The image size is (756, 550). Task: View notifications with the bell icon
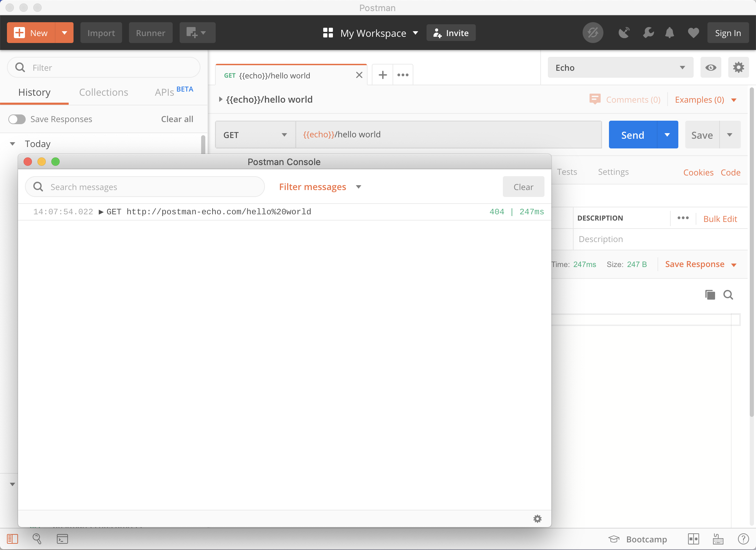point(669,33)
